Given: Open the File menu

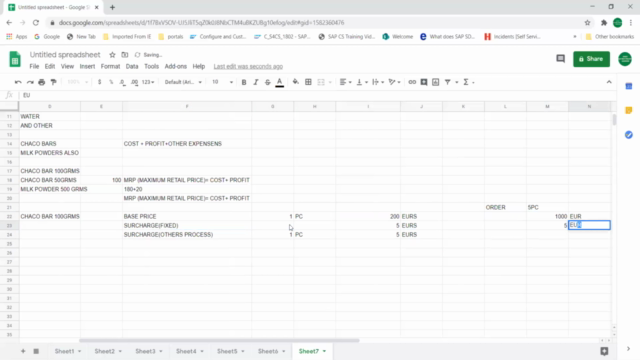Looking at the screenshot, I should coord(34,66).
